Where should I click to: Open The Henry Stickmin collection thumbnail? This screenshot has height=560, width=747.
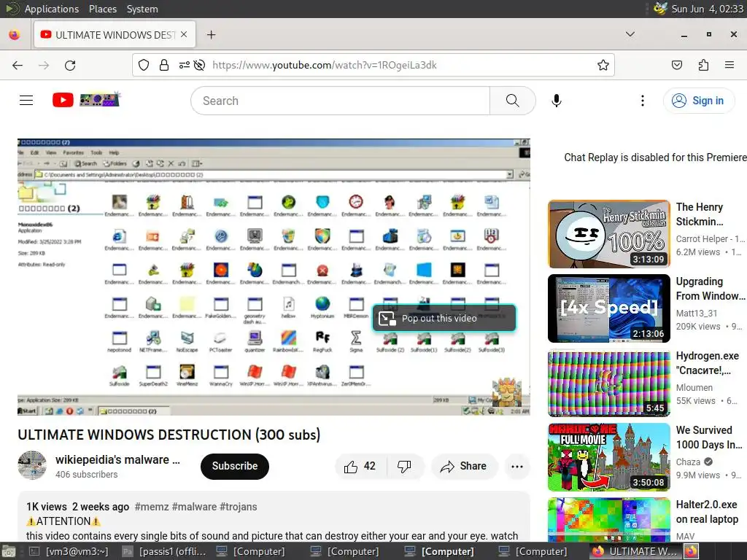pyautogui.click(x=609, y=234)
